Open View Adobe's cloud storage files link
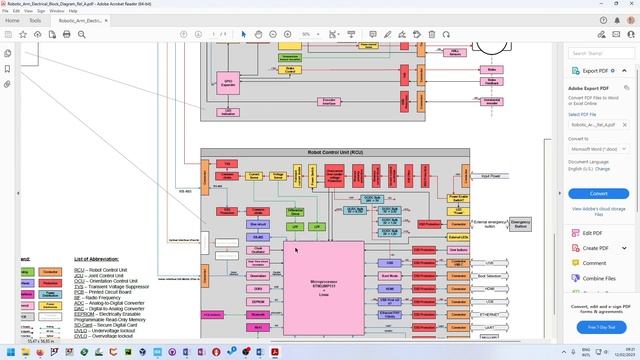Viewport: 640px width, 360px height. [598, 211]
